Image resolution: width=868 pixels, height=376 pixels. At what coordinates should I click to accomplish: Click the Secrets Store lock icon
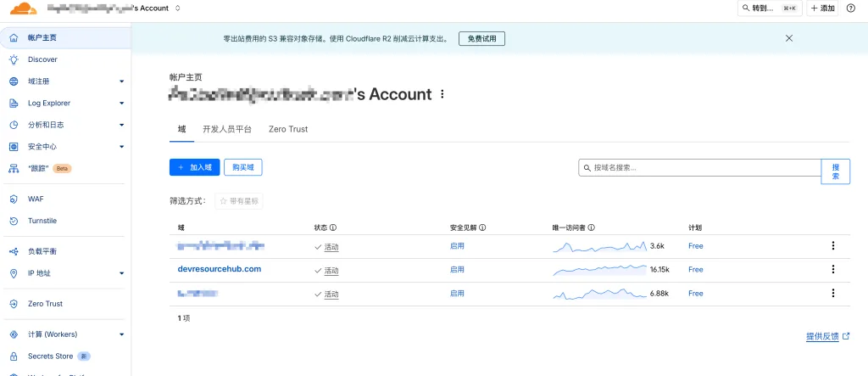14,356
